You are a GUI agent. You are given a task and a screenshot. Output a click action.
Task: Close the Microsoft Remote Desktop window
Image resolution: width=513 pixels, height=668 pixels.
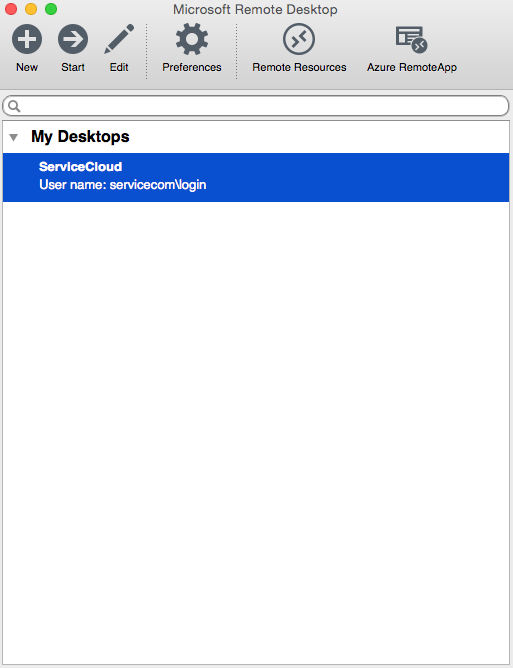[11, 9]
